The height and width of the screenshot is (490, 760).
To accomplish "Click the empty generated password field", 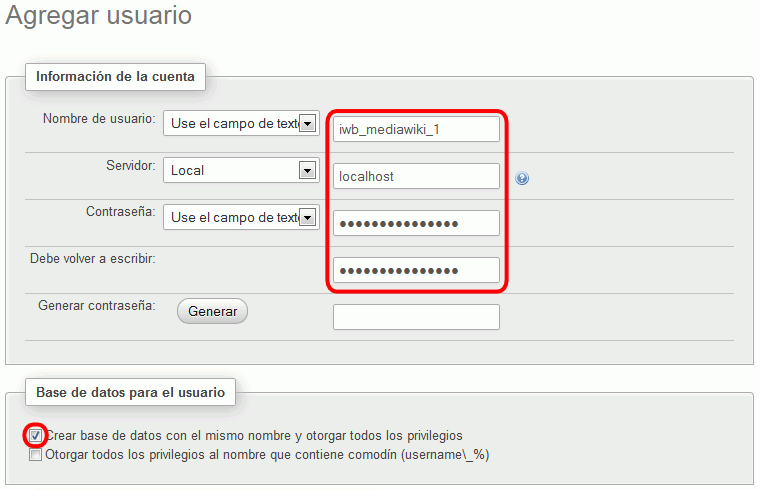I will (x=416, y=317).
